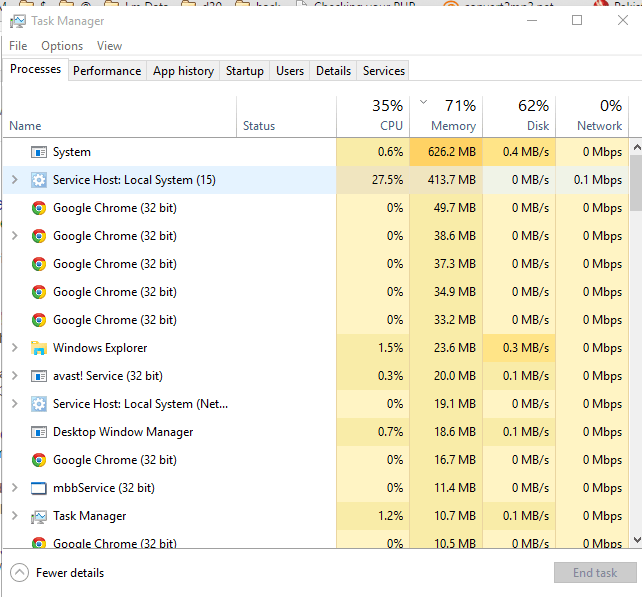Expand the Task Manager process row
Screen dimensions: 642x597
coord(15,516)
